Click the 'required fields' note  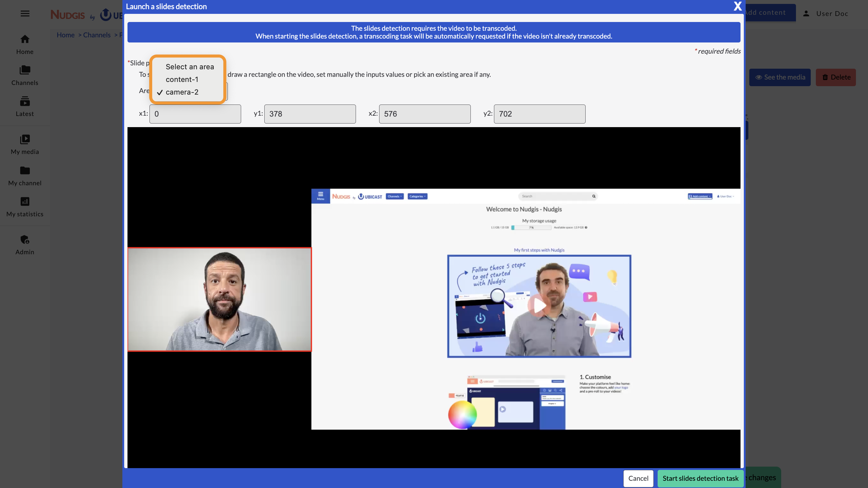(717, 51)
